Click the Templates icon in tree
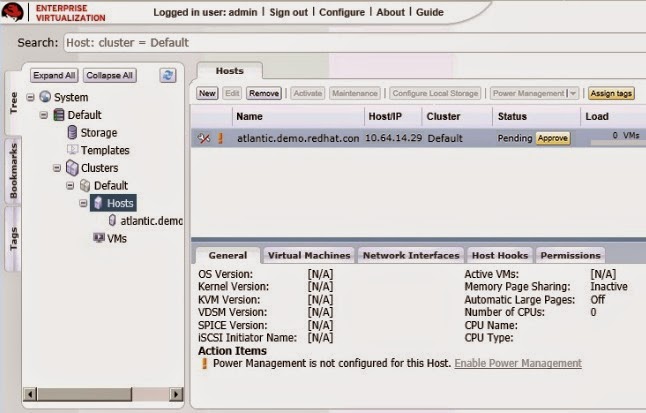646x413 pixels. coord(72,150)
